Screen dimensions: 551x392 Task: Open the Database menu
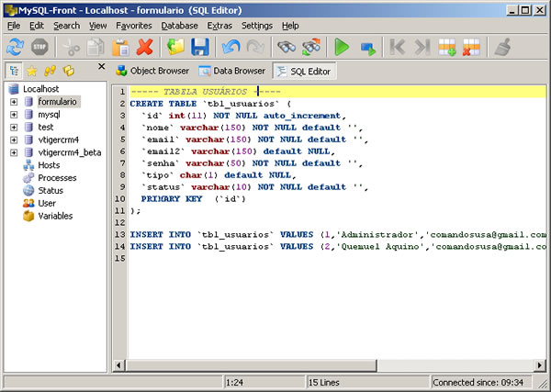(x=179, y=26)
